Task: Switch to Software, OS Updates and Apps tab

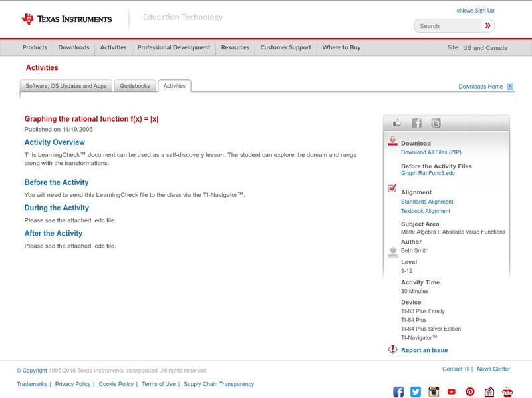Action: coord(66,86)
